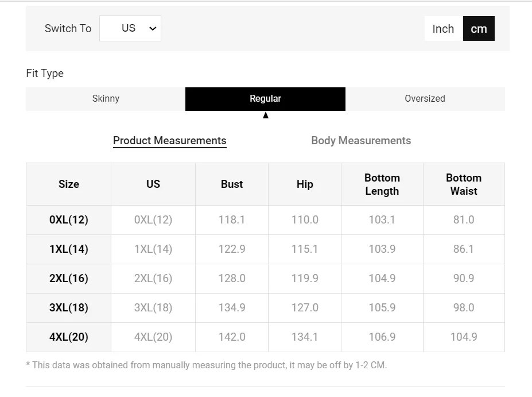532x397 pixels.
Task: Click the 2XL(16) size row header
Action: pos(69,279)
